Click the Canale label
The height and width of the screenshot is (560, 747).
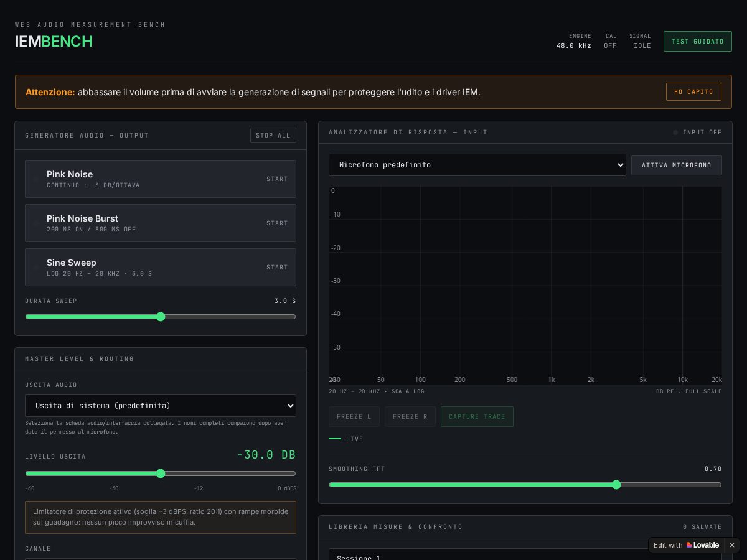tap(38, 549)
